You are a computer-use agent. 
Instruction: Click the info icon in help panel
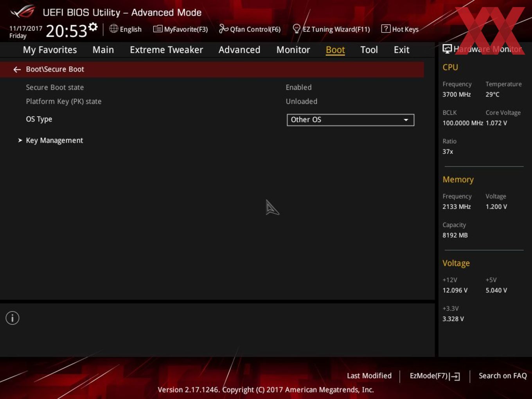click(13, 318)
